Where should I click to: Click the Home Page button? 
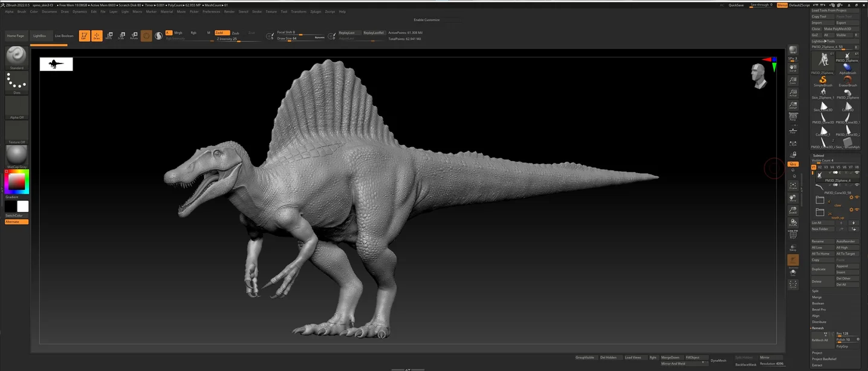pyautogui.click(x=16, y=36)
